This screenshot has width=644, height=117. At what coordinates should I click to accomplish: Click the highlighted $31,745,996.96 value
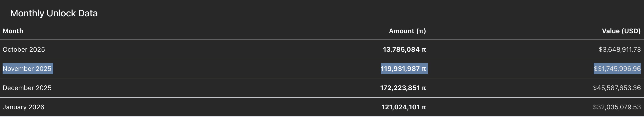tap(617, 69)
